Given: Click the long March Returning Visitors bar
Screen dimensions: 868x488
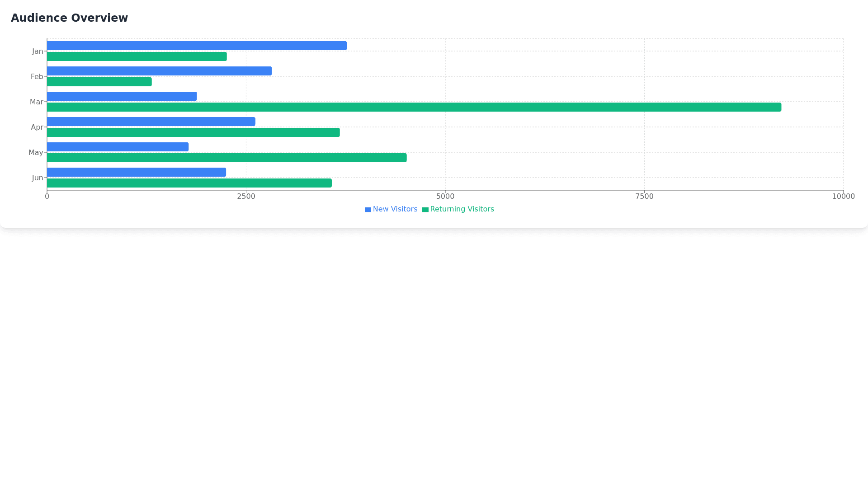Looking at the screenshot, I should (x=414, y=107).
